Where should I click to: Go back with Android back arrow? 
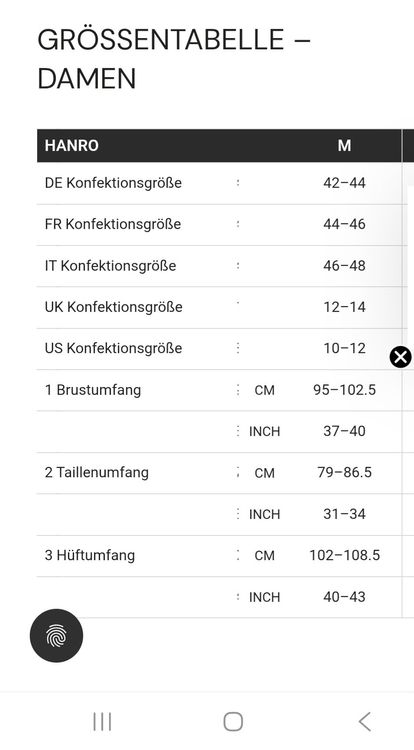[364, 721]
